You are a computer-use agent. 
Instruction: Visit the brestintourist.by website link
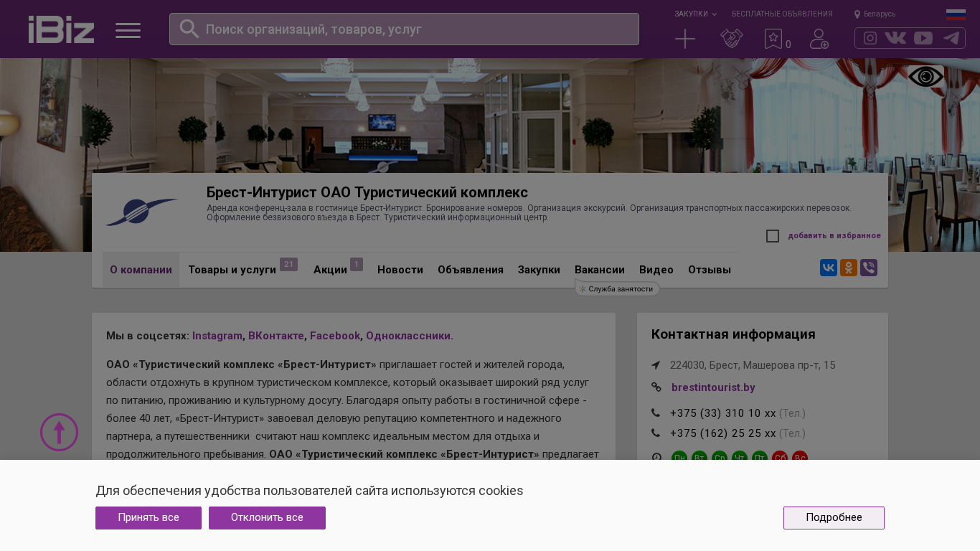click(x=713, y=387)
